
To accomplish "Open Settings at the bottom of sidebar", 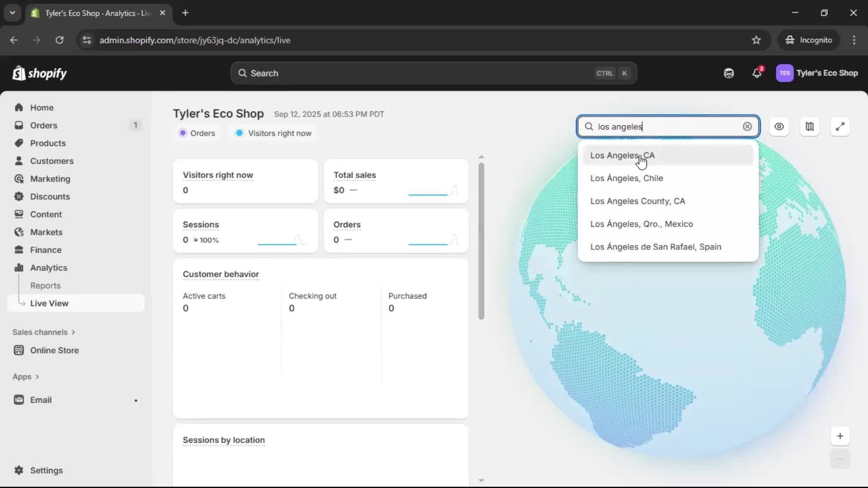I will [x=46, y=470].
